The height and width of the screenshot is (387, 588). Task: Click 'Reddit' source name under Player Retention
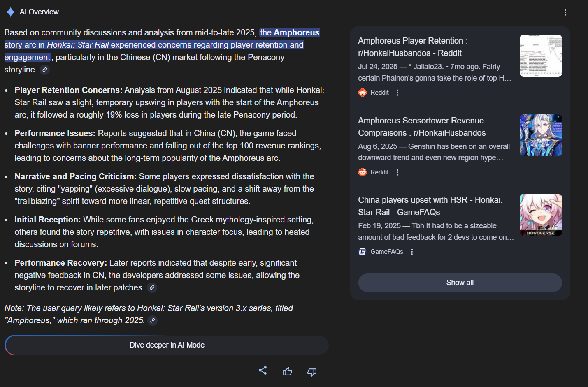click(379, 93)
